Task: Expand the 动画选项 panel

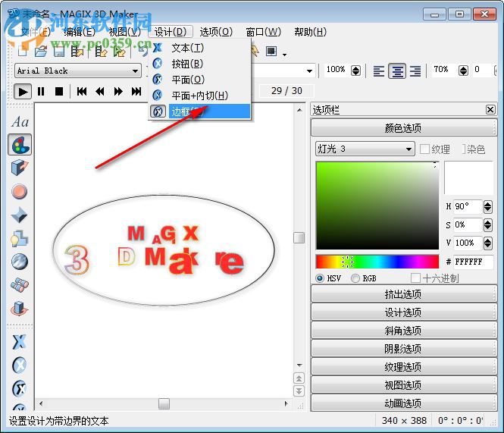Action: coord(403,403)
